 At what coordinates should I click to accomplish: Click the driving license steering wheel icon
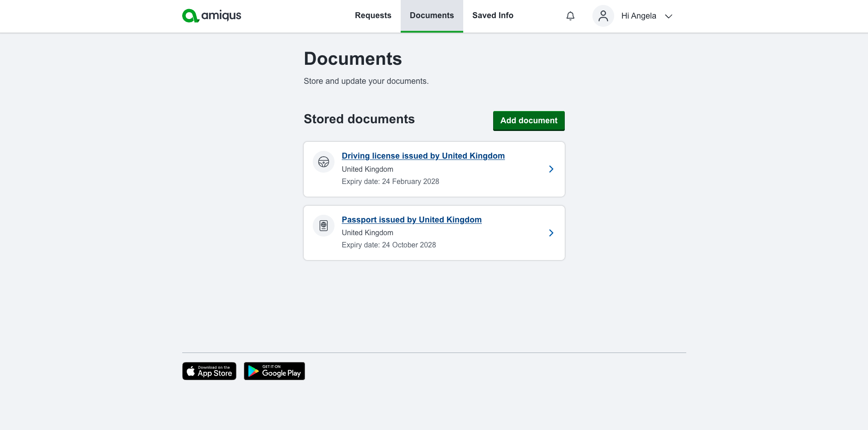[x=324, y=162]
